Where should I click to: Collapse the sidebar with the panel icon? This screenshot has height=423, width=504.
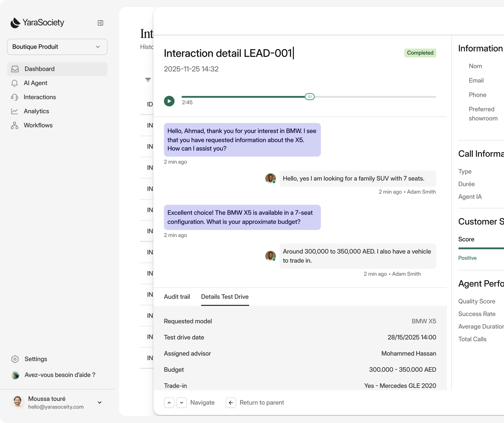pos(100,23)
